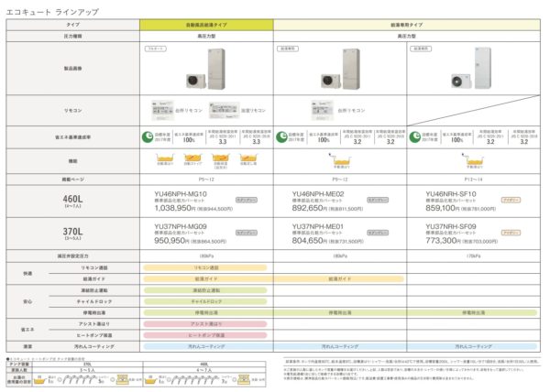Click the 停電時出湯 bar in the rightmost column
The width and height of the screenshot is (550, 392).
point(472,313)
